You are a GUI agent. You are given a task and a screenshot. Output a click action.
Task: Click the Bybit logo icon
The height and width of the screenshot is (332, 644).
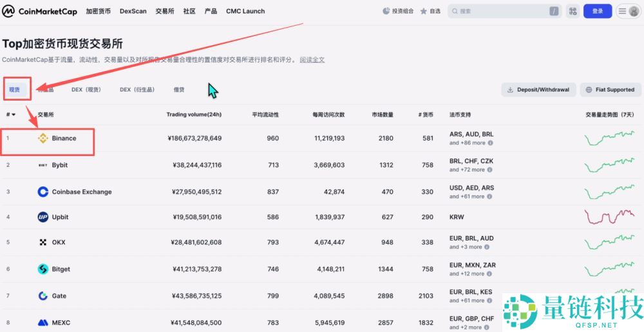(x=43, y=165)
